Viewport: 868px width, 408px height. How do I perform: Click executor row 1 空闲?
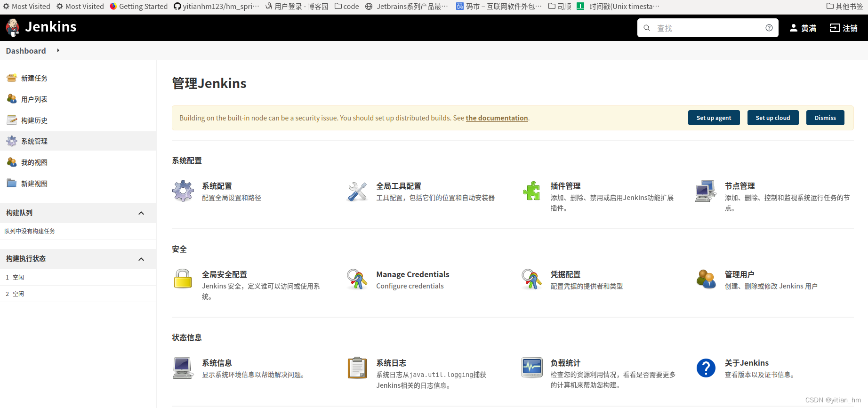[x=78, y=278]
